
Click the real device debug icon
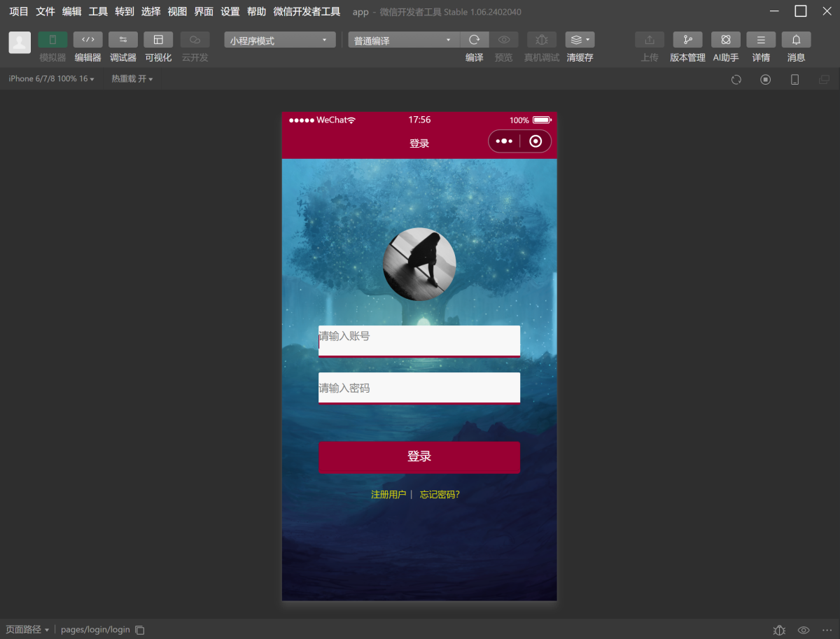pyautogui.click(x=542, y=40)
